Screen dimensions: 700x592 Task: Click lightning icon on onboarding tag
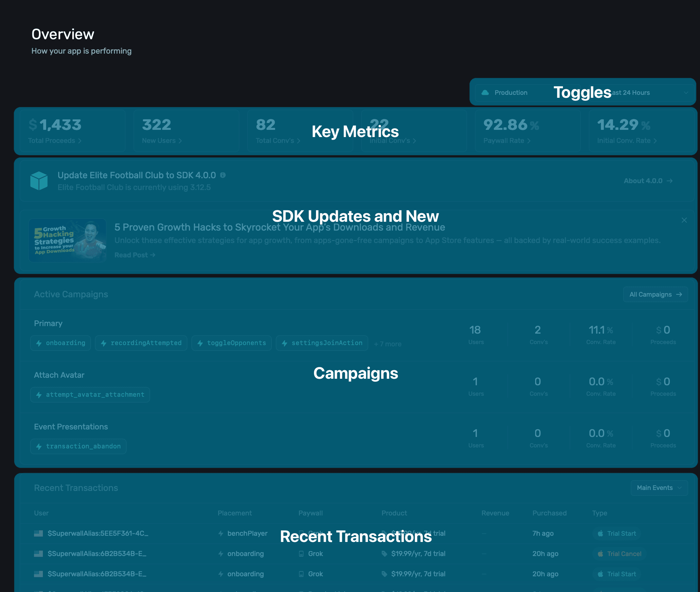[x=39, y=343]
